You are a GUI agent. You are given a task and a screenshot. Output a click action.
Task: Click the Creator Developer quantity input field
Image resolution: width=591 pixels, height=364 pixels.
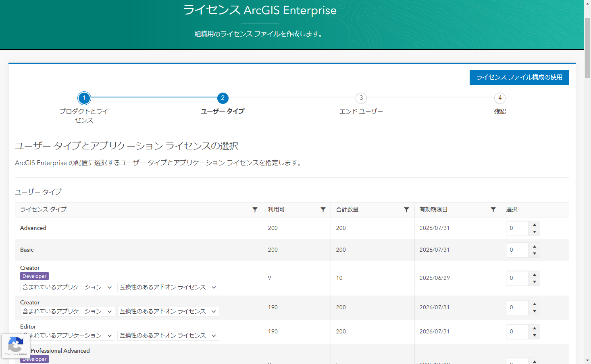coord(518,278)
